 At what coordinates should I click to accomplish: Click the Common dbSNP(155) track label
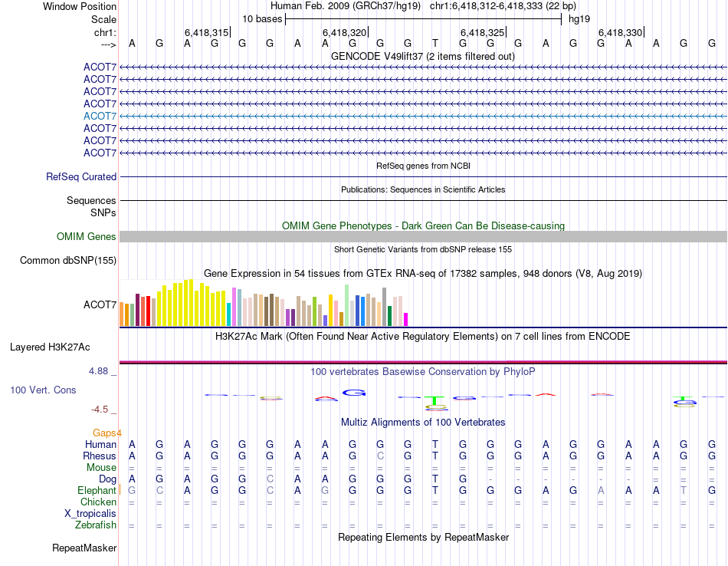pyautogui.click(x=68, y=260)
